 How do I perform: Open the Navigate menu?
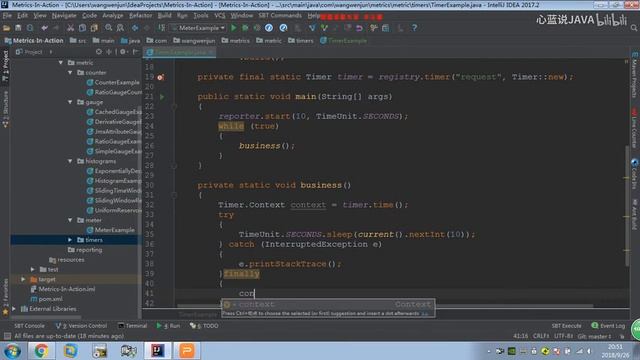[64, 16]
